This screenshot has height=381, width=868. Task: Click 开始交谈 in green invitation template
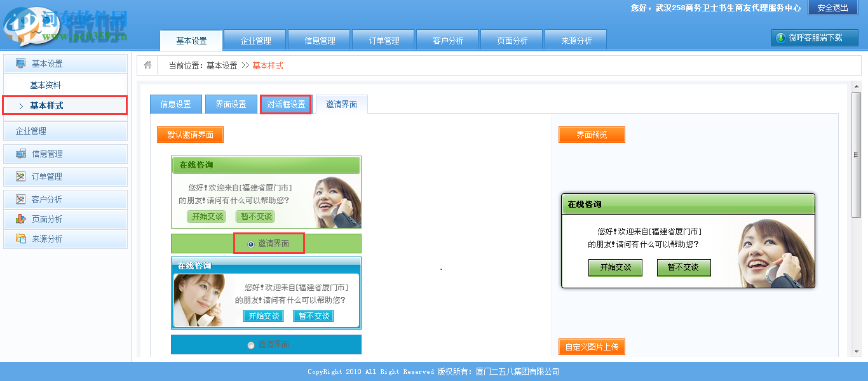coord(206,217)
